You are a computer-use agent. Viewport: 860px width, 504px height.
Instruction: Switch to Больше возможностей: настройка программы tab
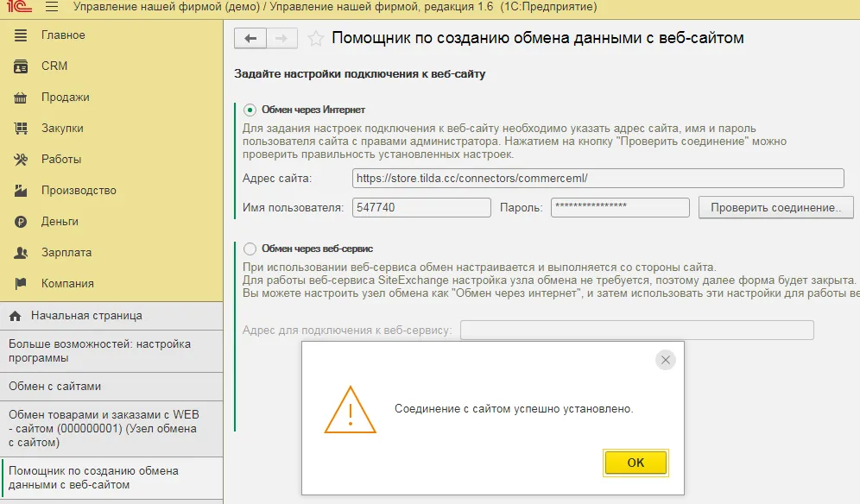[111, 351]
